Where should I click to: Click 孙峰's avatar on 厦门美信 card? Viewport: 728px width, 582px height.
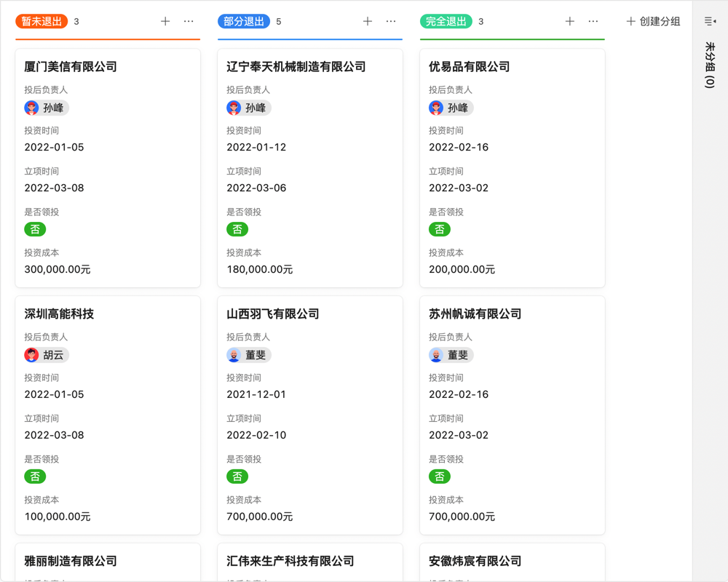32,107
